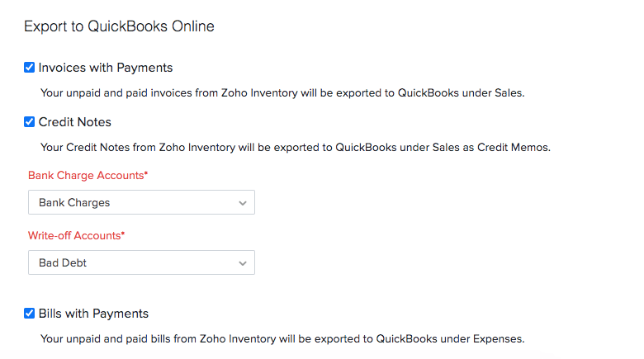Click the "Export to QuickBooks Online" heading
This screenshot has height=359, width=644.
(119, 26)
